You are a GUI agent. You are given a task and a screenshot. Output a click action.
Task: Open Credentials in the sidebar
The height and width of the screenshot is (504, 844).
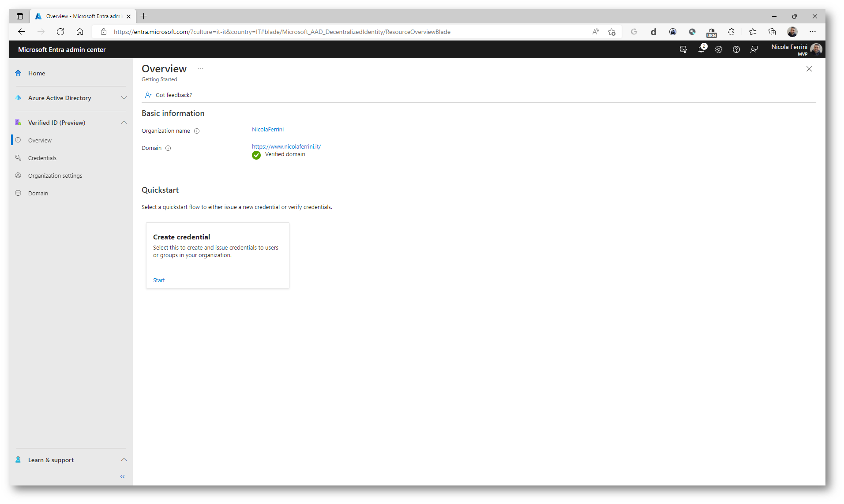pyautogui.click(x=42, y=158)
